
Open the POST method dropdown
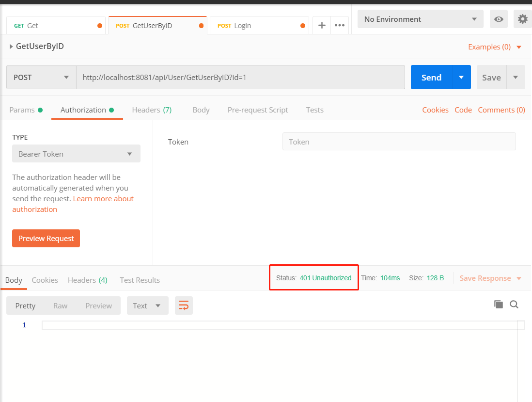tap(41, 78)
